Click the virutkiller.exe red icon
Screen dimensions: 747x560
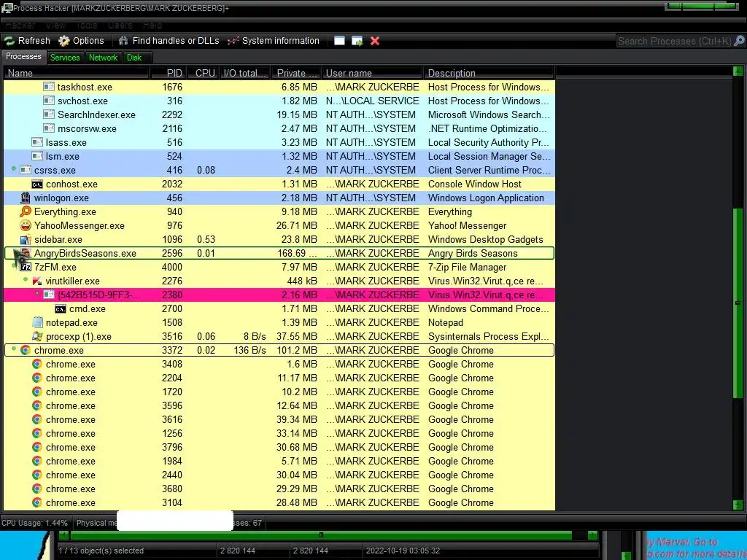pos(37,281)
